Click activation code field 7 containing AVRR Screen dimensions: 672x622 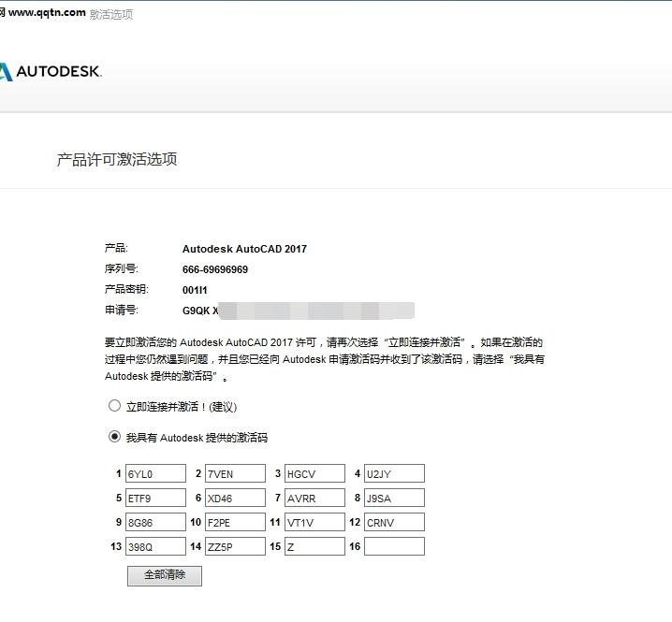(x=315, y=498)
